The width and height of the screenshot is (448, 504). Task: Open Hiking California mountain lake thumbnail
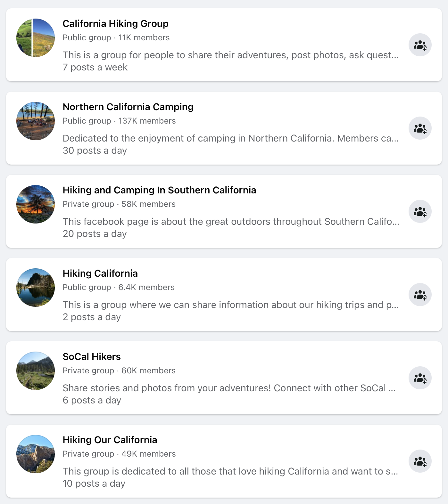(36, 288)
